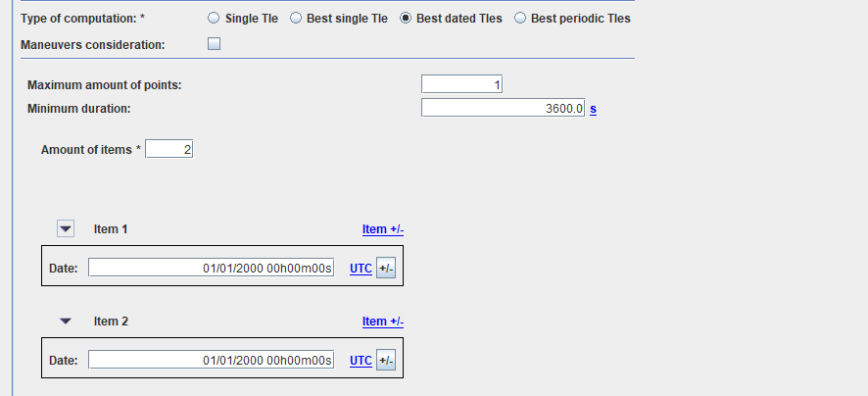
Task: Select the Best dated Tles option
Action: tap(407, 19)
